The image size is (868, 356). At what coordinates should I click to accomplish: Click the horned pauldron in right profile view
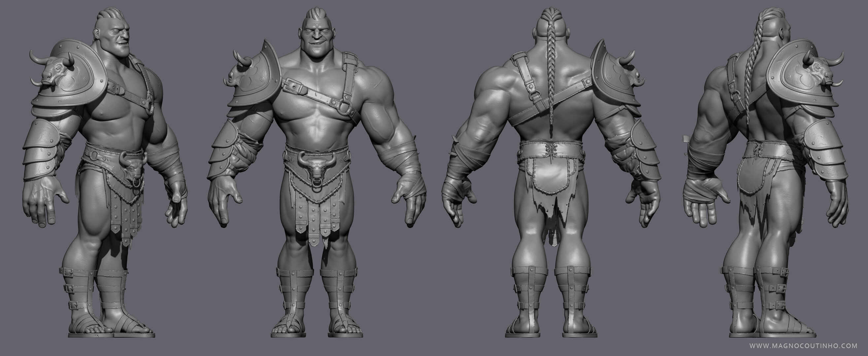coord(802,74)
